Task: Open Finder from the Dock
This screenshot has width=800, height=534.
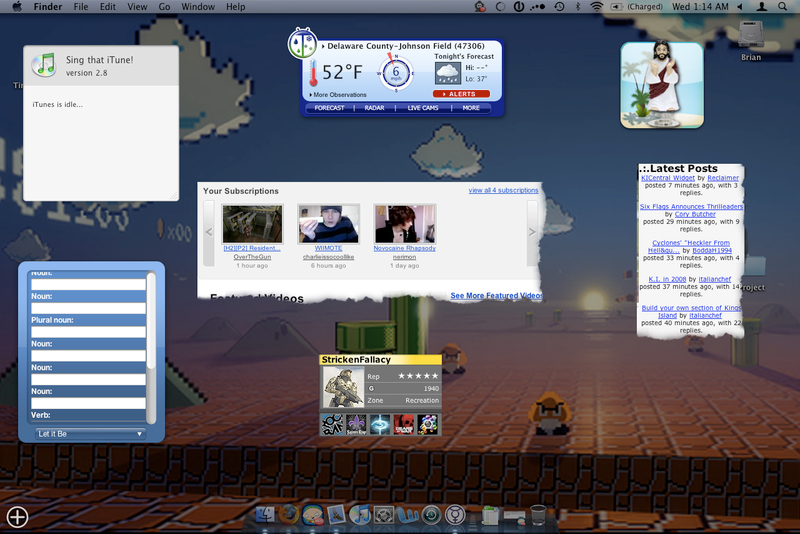Action: (x=265, y=515)
